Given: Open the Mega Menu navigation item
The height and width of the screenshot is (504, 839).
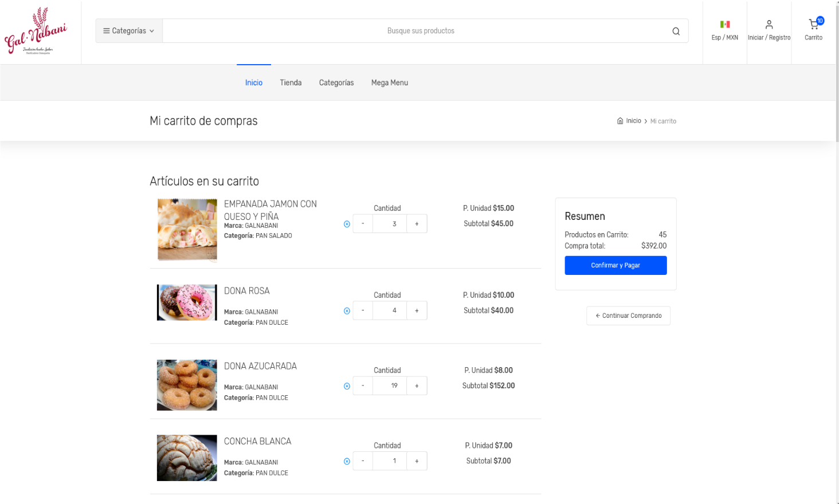Looking at the screenshot, I should click(x=389, y=83).
